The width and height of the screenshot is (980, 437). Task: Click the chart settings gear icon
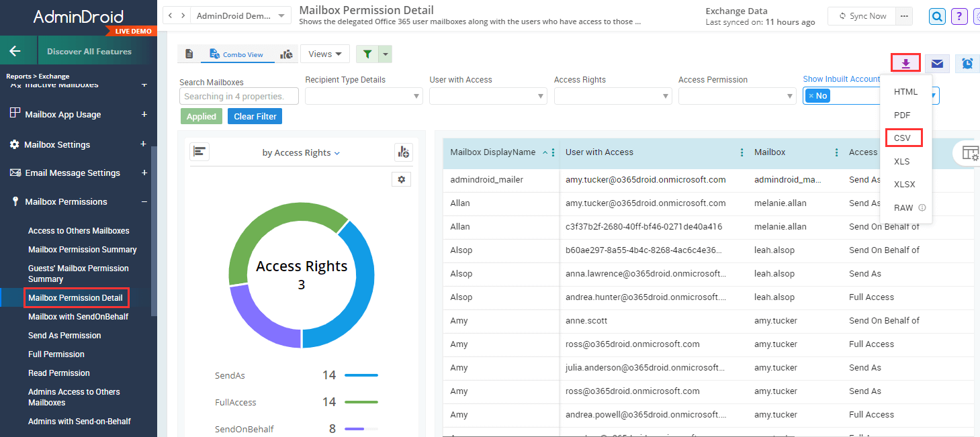click(402, 179)
